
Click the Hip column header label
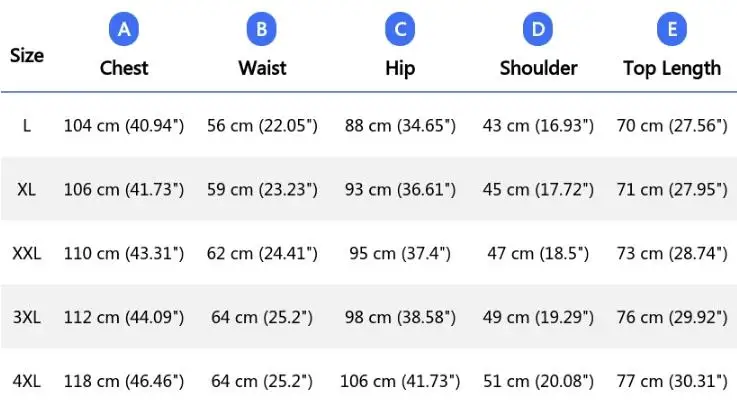(400, 68)
